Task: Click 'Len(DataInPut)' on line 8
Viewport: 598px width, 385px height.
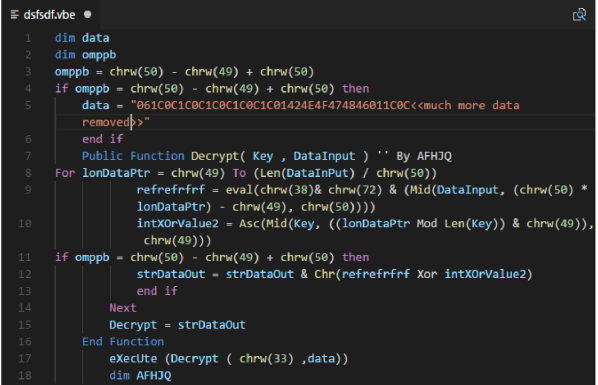Action: point(307,173)
